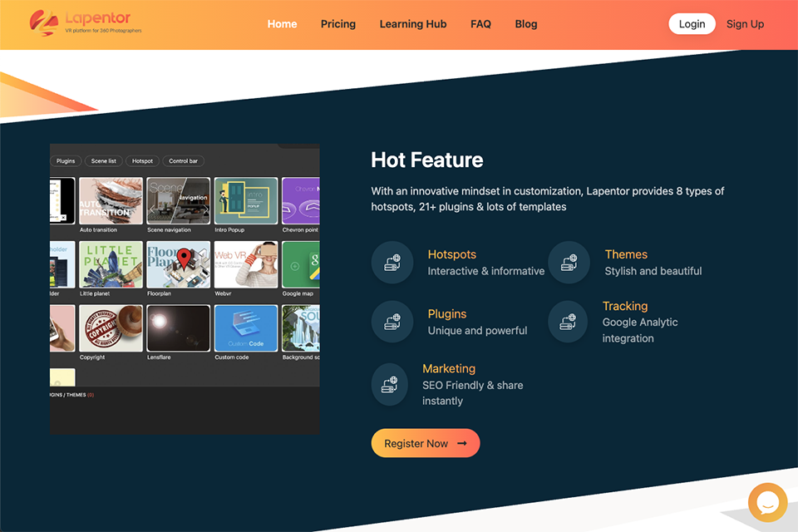Image resolution: width=798 pixels, height=532 pixels.
Task: Click 'Unique and powerful' text
Action: coord(477,330)
